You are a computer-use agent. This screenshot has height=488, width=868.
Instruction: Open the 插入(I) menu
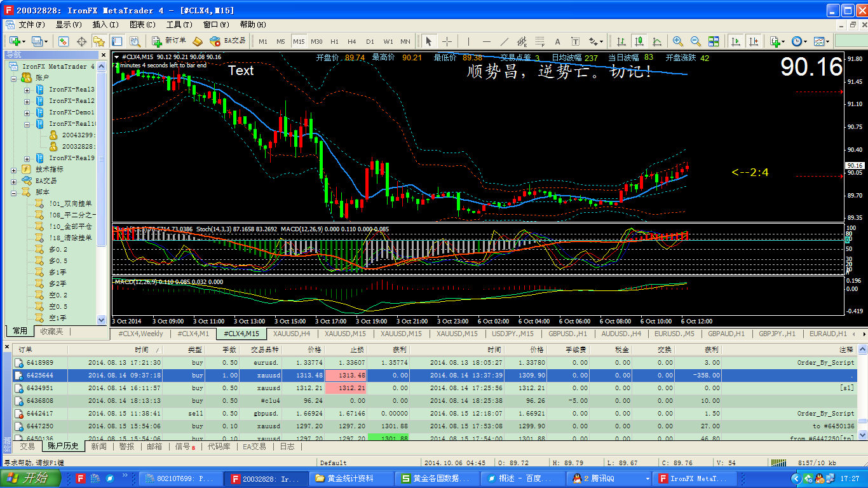pyautogui.click(x=105, y=25)
